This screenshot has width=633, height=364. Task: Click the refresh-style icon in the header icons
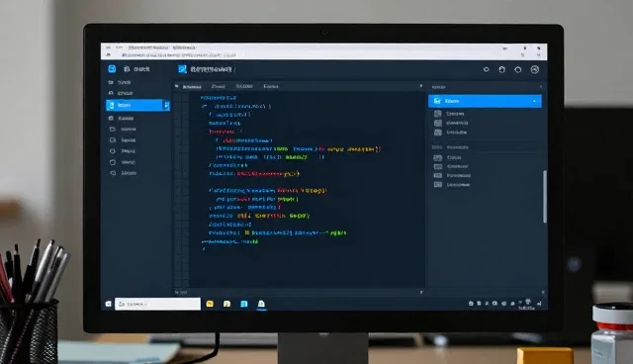[x=501, y=70]
